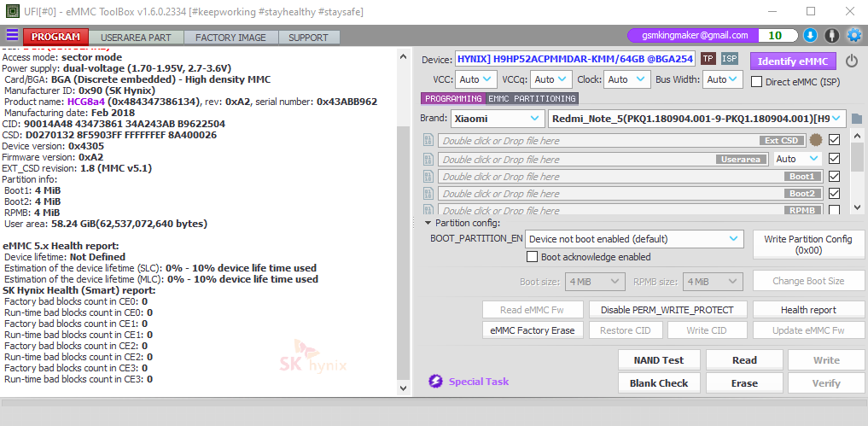868x426 pixels.
Task: Click the TP test point icon
Action: pos(708,59)
